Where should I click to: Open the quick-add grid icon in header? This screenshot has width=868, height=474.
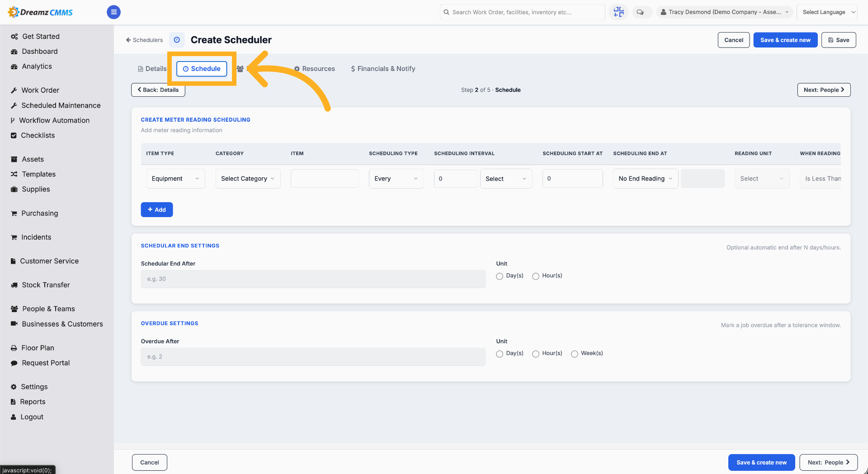coord(618,12)
